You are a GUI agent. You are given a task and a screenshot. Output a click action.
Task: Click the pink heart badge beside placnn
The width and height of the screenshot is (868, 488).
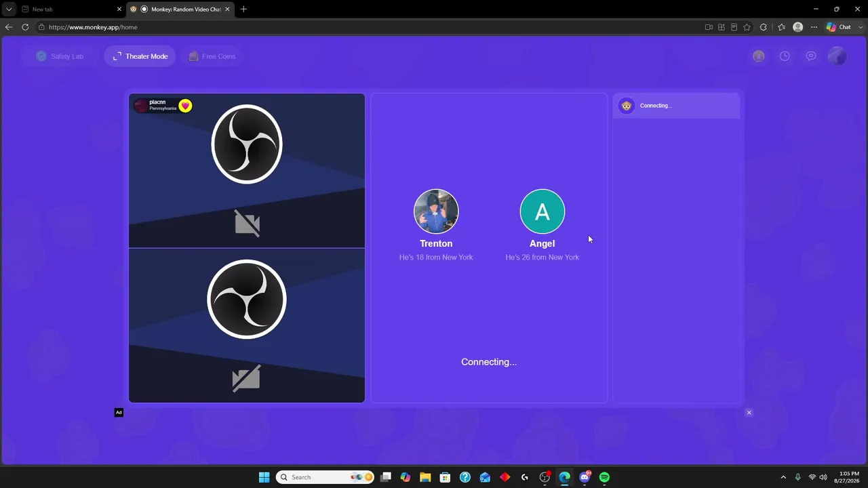click(x=185, y=106)
